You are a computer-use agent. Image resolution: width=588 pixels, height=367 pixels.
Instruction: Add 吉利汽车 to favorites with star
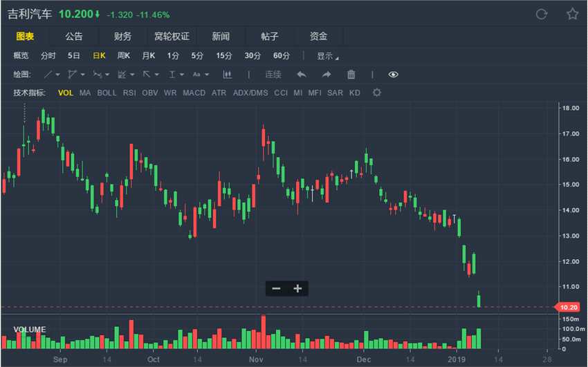[x=572, y=15]
